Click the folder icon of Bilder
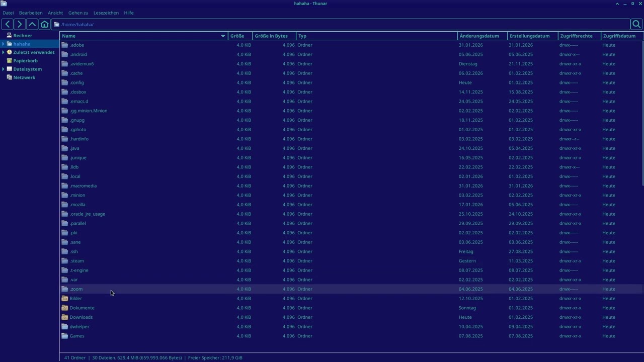 (64, 298)
